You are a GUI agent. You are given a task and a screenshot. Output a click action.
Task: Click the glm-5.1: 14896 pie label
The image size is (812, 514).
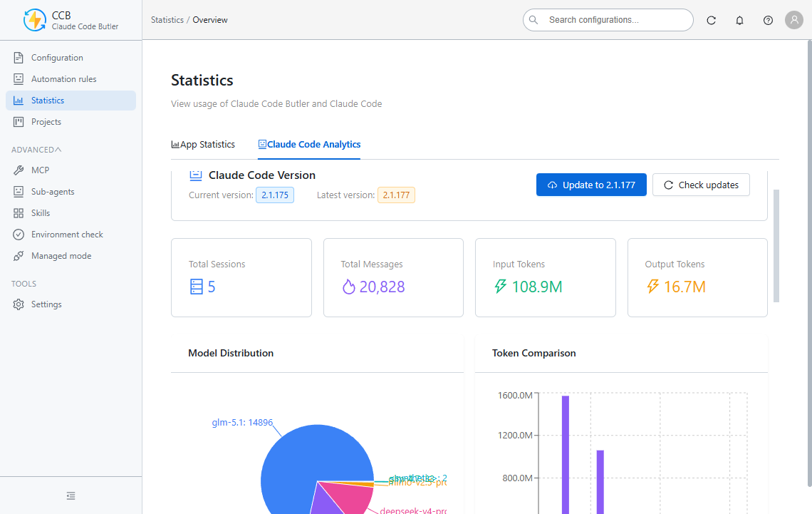242,422
